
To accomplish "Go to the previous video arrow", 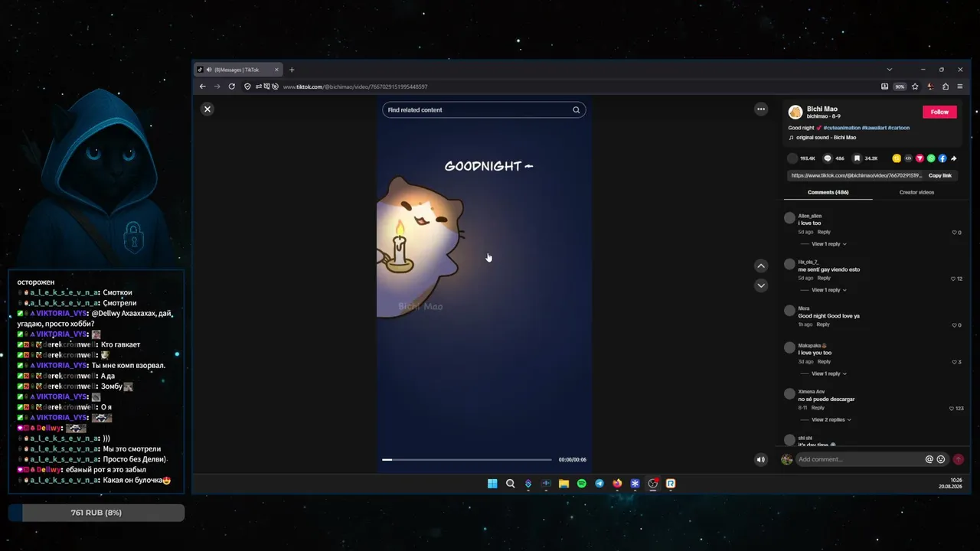I will (x=761, y=266).
